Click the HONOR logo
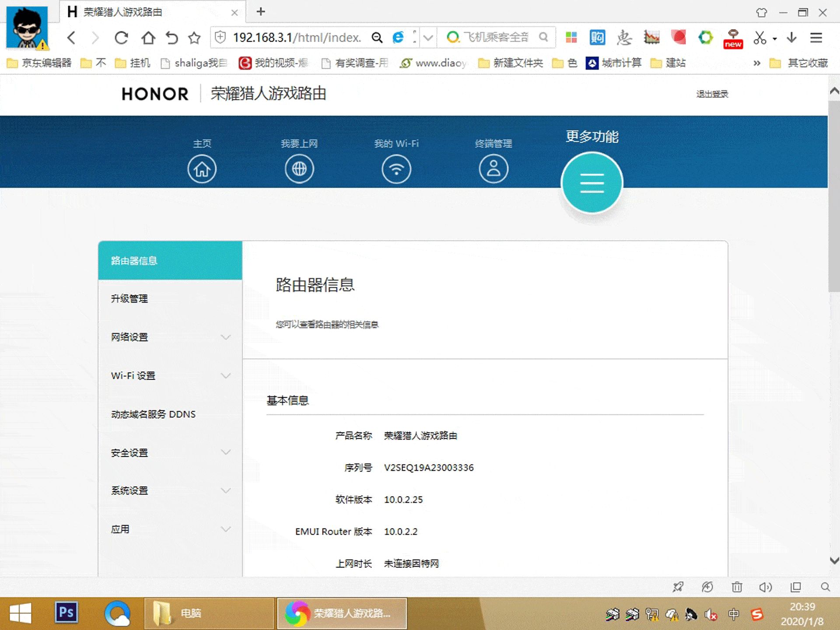 click(155, 94)
